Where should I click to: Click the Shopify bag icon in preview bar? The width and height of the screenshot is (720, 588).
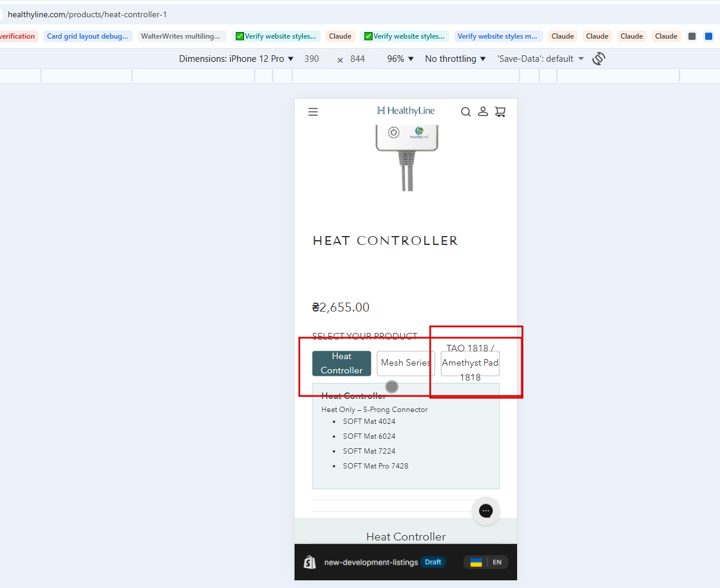tap(310, 562)
